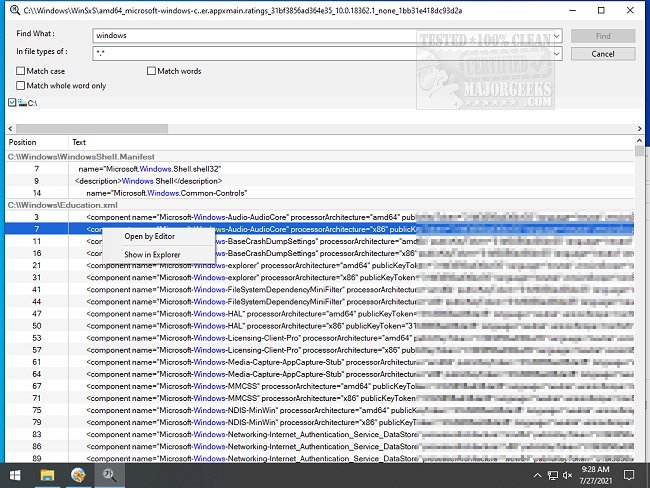Select Licensing-Client-Pro x86 row at position 57
The height and width of the screenshot is (488, 650).
click(x=320, y=350)
